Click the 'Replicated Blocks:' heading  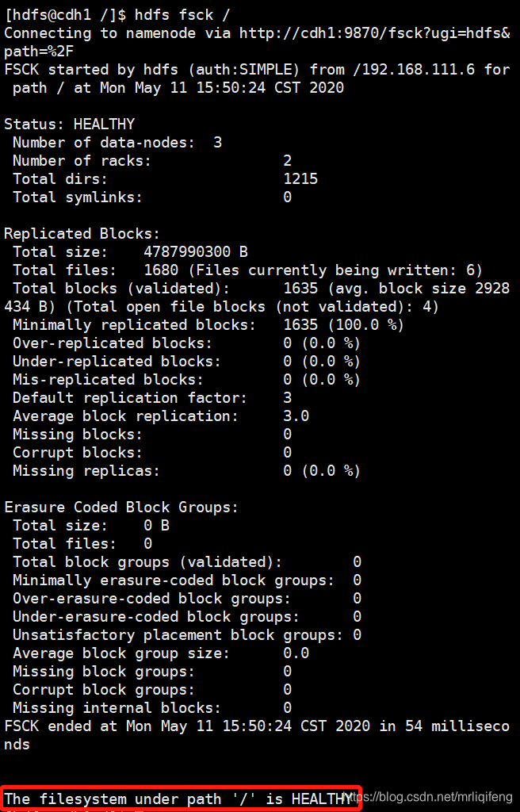point(82,234)
